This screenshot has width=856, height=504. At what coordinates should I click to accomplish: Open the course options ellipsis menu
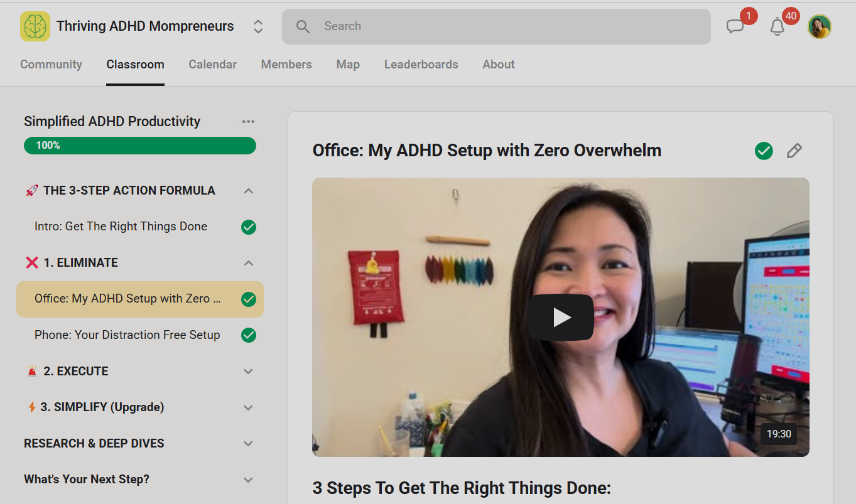point(248,121)
